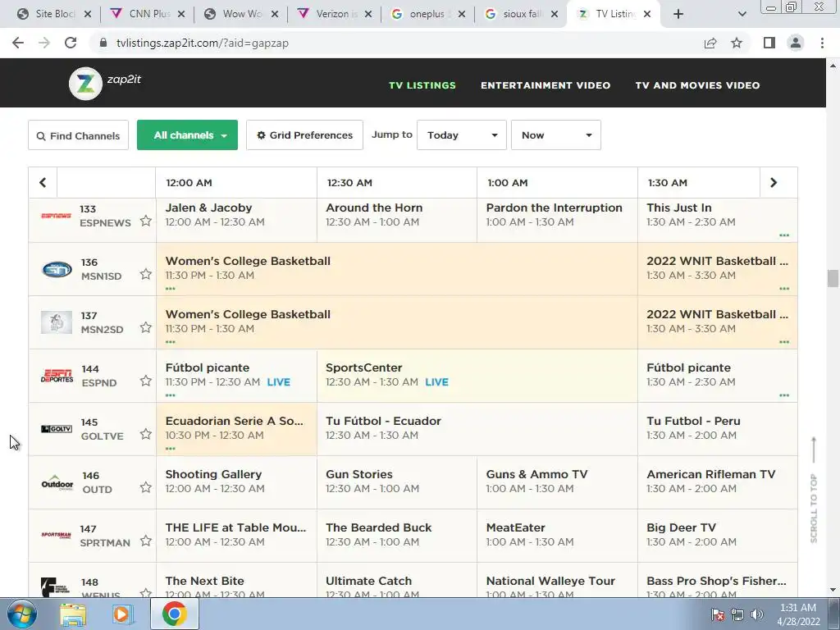Image resolution: width=840 pixels, height=630 pixels.
Task: Favorite the OUTD channel star
Action: point(146,487)
